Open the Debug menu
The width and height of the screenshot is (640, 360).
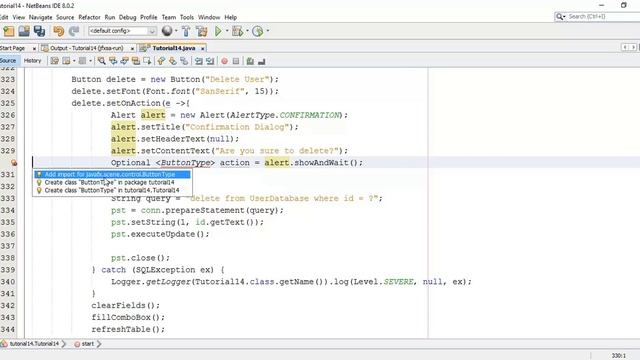[127, 17]
